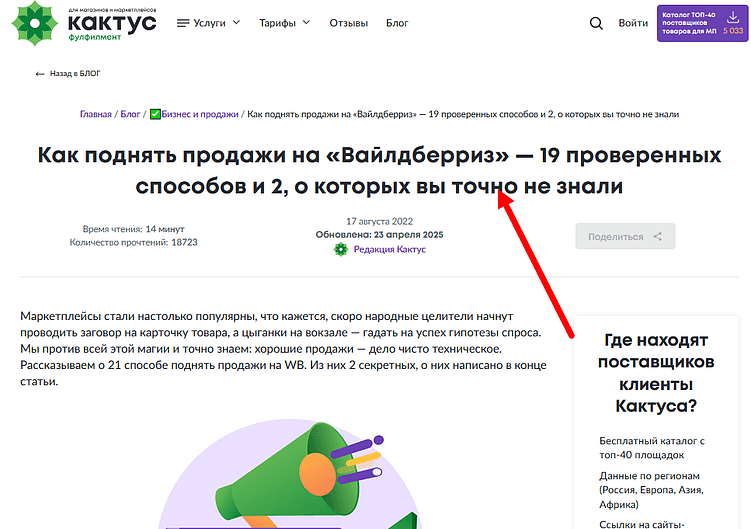Open the Тарифы menu
The width and height of the screenshot is (751, 529).
[x=277, y=23]
